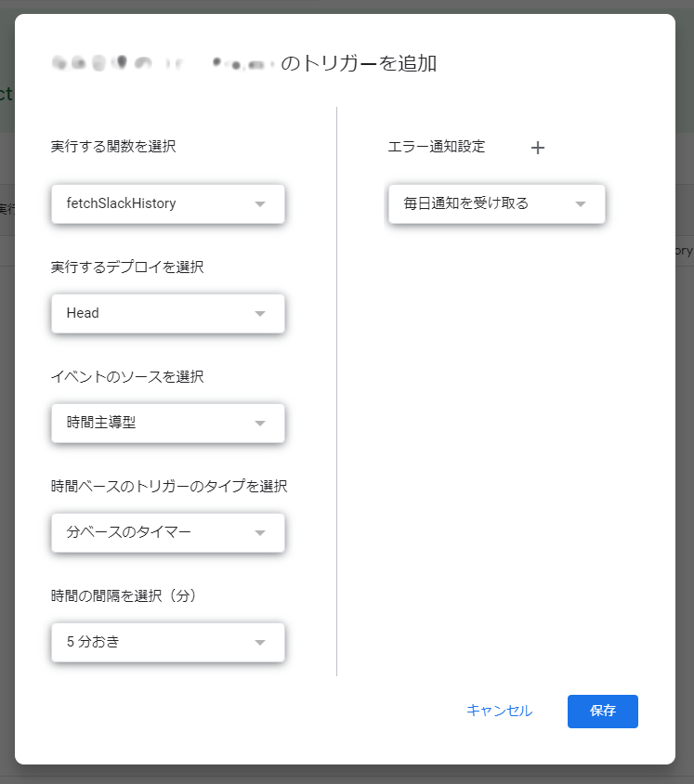694x784 pixels.
Task: Click the トリガーを追加 dialog title
Action: pos(358,63)
